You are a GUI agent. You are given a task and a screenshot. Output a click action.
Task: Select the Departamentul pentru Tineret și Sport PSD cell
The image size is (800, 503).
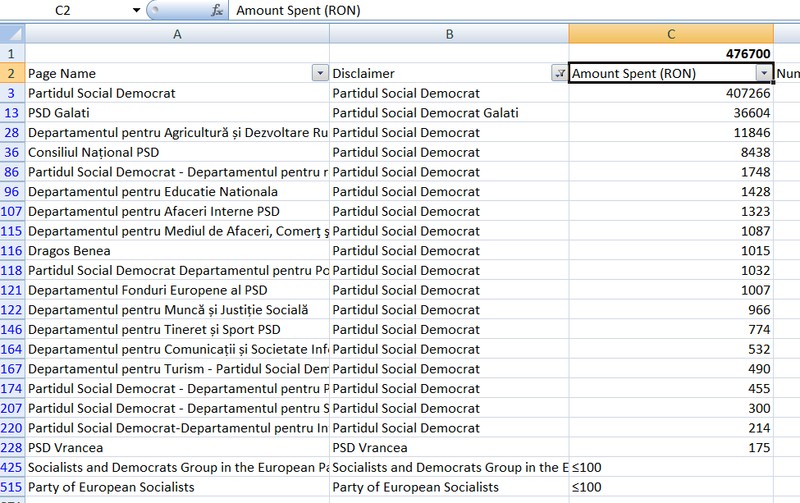[177, 330]
